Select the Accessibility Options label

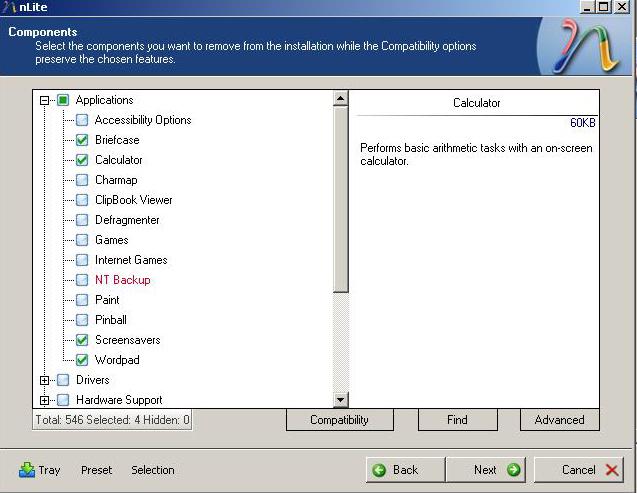pyautogui.click(x=143, y=120)
